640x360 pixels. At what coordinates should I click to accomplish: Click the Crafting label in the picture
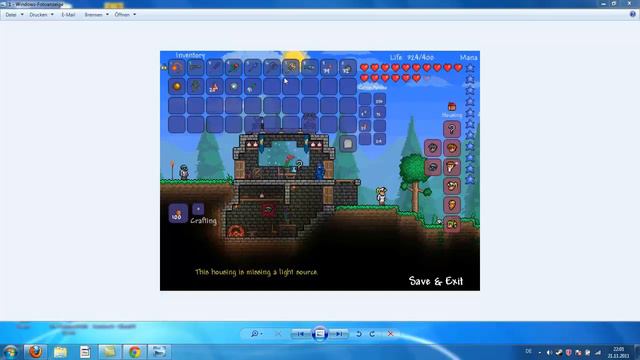[203, 220]
